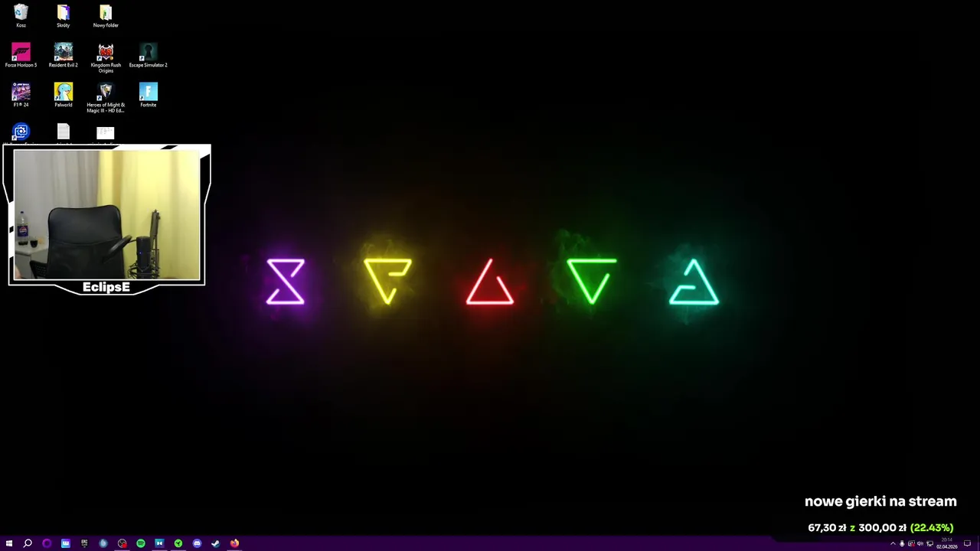Launch Resident Evil 2 shortcut
The height and width of the screenshot is (551, 980).
point(63,56)
